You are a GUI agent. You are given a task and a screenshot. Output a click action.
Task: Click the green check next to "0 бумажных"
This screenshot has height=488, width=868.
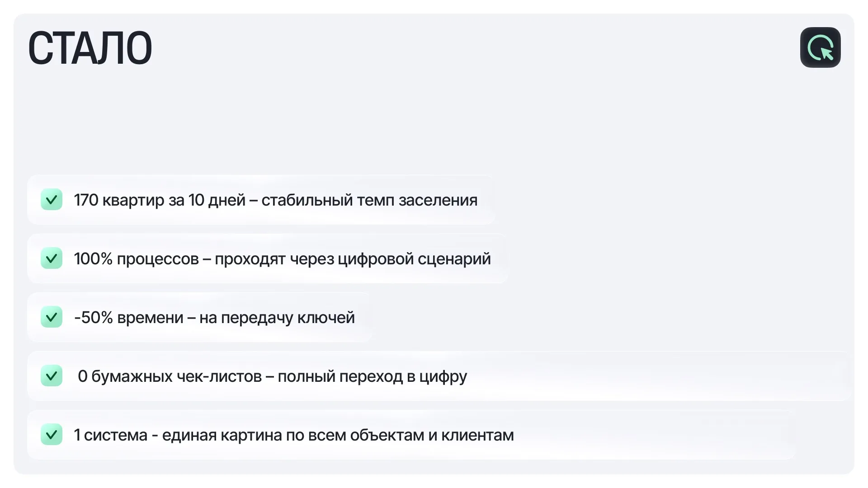[x=52, y=376]
